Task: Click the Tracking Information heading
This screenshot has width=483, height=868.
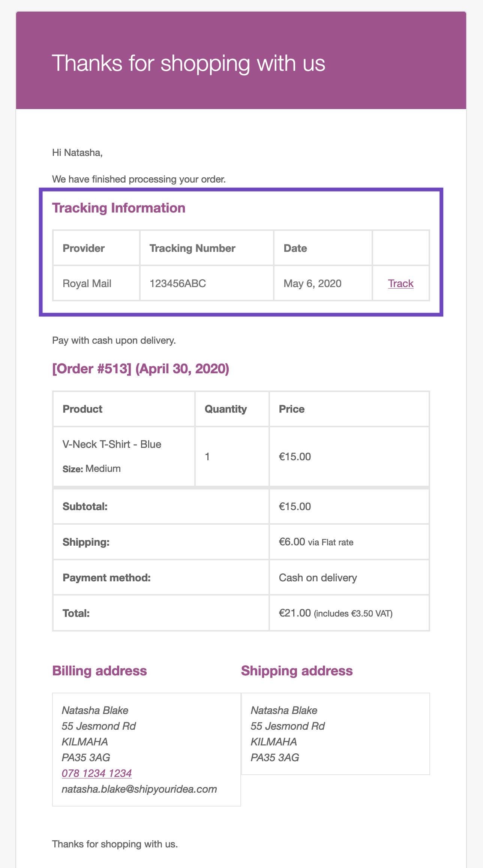Action: pos(118,208)
